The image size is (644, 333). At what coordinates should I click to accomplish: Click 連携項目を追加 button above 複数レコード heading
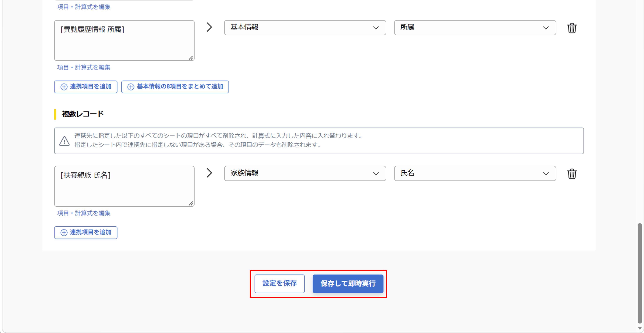(x=86, y=87)
